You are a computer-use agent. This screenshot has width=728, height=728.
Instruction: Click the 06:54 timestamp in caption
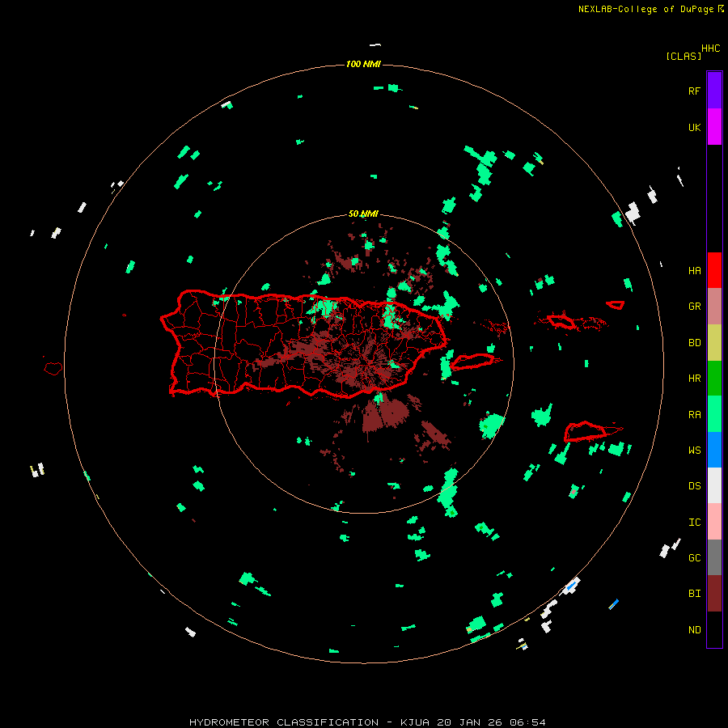527,722
